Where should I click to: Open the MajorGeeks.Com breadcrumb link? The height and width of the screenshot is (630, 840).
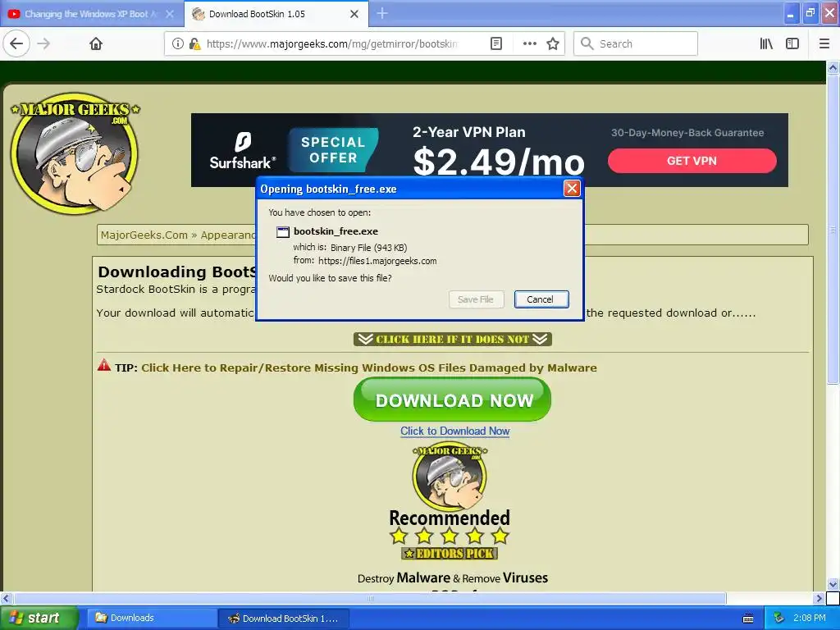point(144,235)
